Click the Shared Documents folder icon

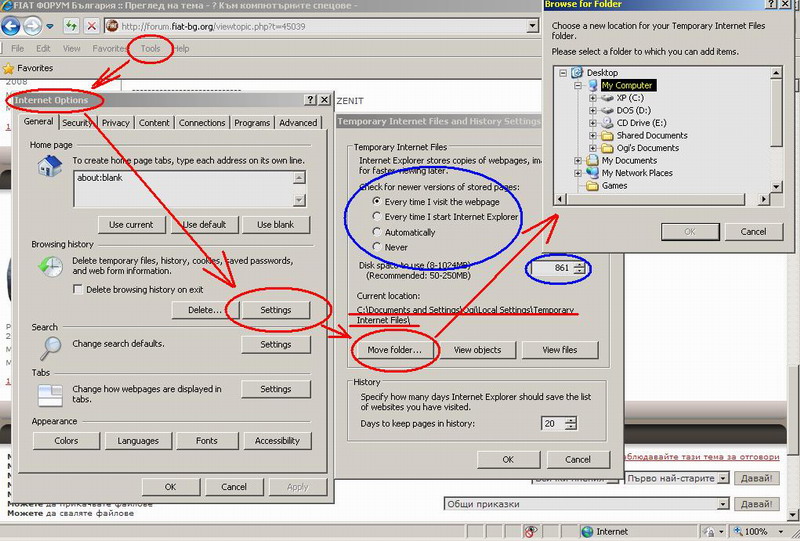point(607,135)
